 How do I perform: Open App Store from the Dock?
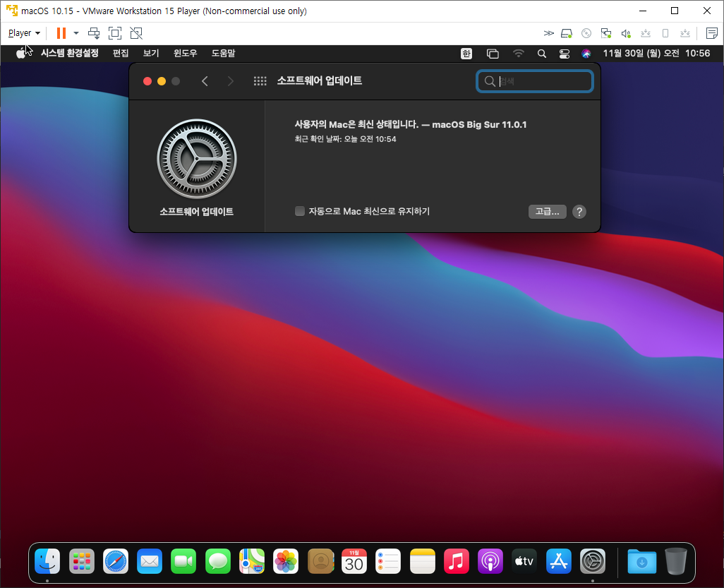click(x=559, y=561)
